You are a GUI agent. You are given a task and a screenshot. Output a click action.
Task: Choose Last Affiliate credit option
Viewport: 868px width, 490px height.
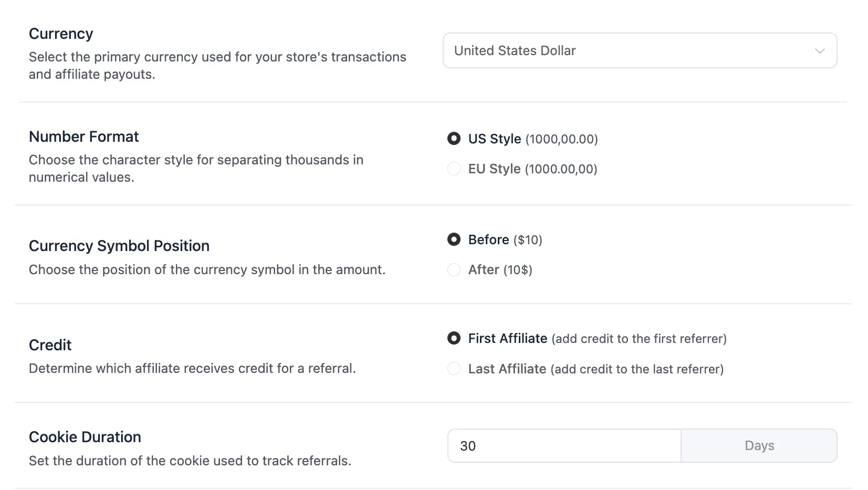[x=454, y=369]
